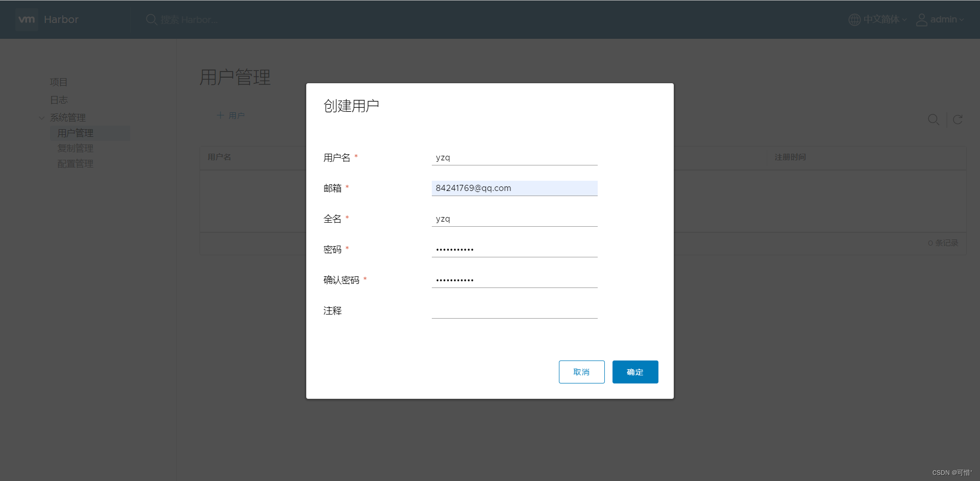
Task: Focus the 全名 input field
Action: pos(514,219)
